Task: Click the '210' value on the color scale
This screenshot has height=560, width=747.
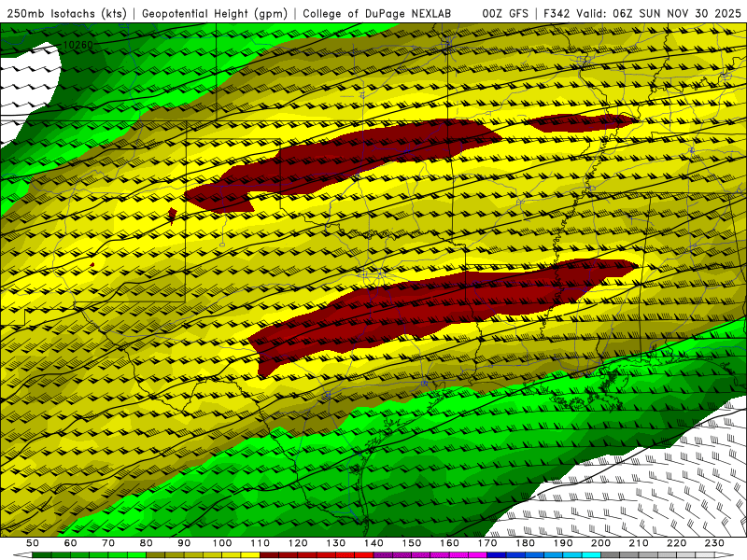Action: pos(639,543)
